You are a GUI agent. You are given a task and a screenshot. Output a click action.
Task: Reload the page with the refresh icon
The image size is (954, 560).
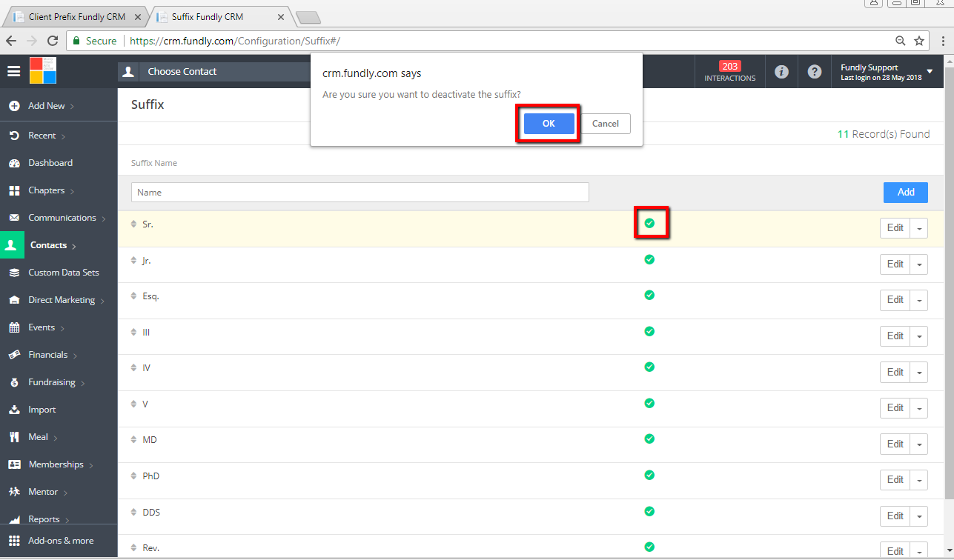tap(53, 41)
